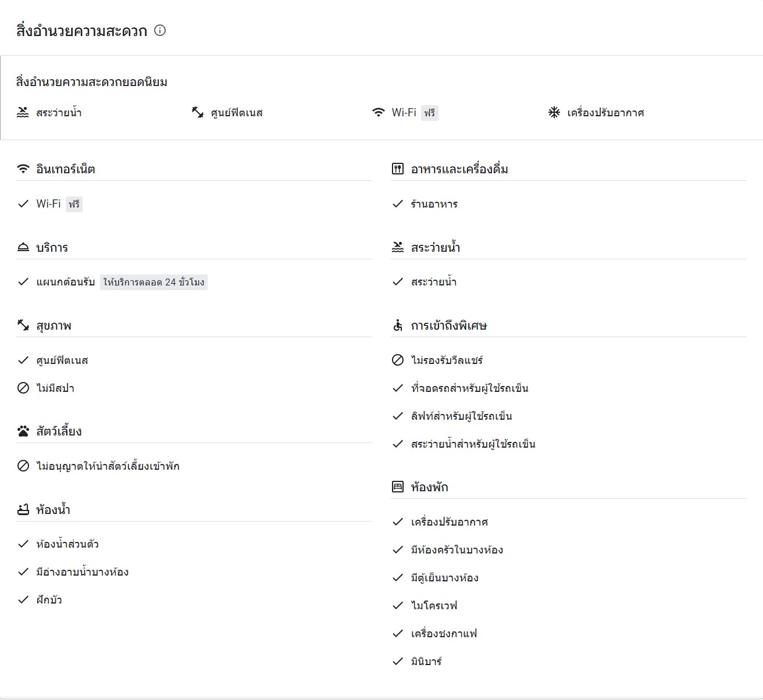Click the checkmark next to ฝักบัว
This screenshot has width=763, height=700.
[x=23, y=600]
